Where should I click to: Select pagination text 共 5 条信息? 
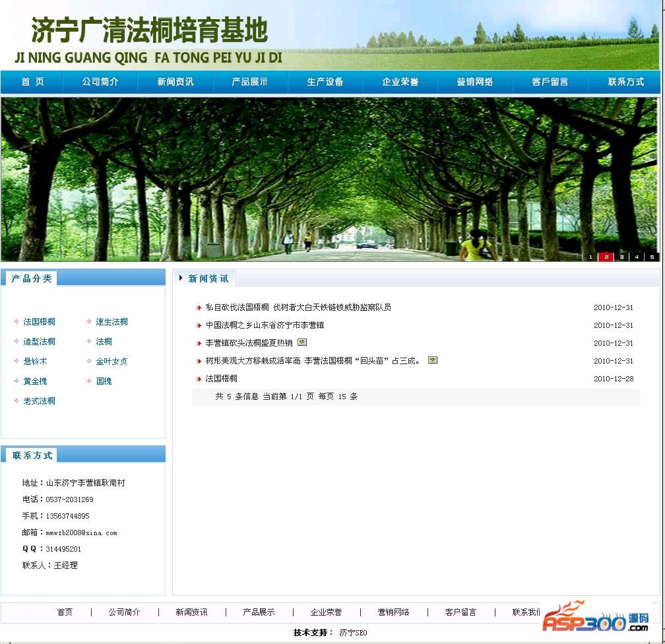pyautogui.click(x=237, y=397)
